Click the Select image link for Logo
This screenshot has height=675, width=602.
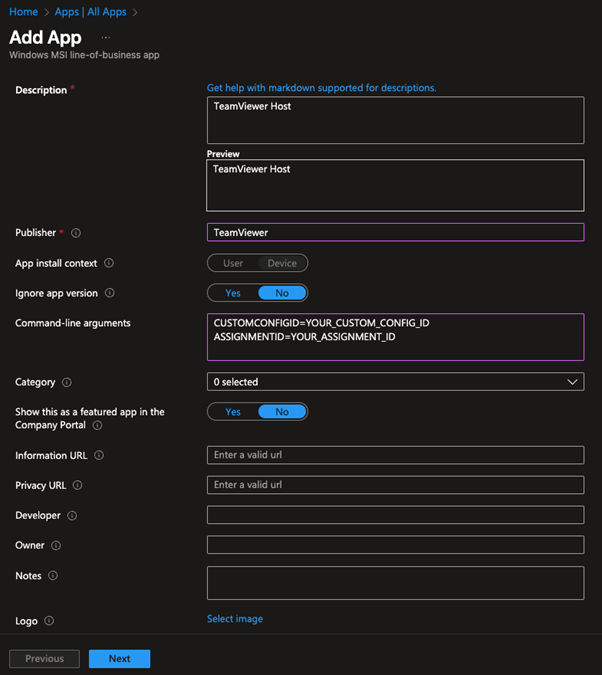tap(235, 619)
